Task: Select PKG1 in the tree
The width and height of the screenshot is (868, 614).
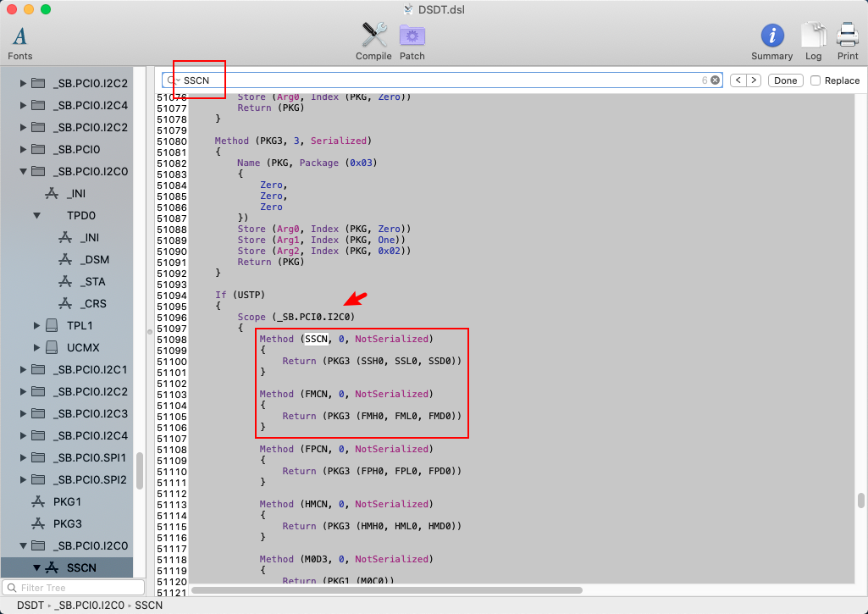Action: pyautogui.click(x=68, y=501)
